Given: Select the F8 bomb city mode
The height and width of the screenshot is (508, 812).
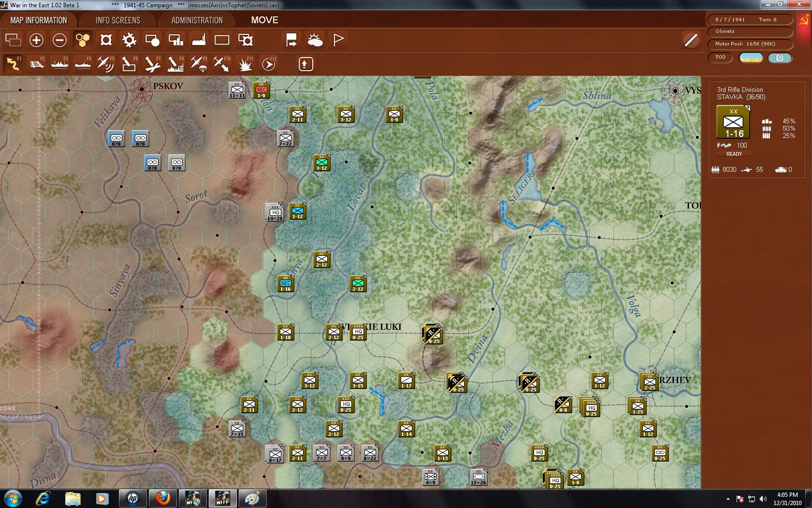Looking at the screenshot, I should (175, 63).
